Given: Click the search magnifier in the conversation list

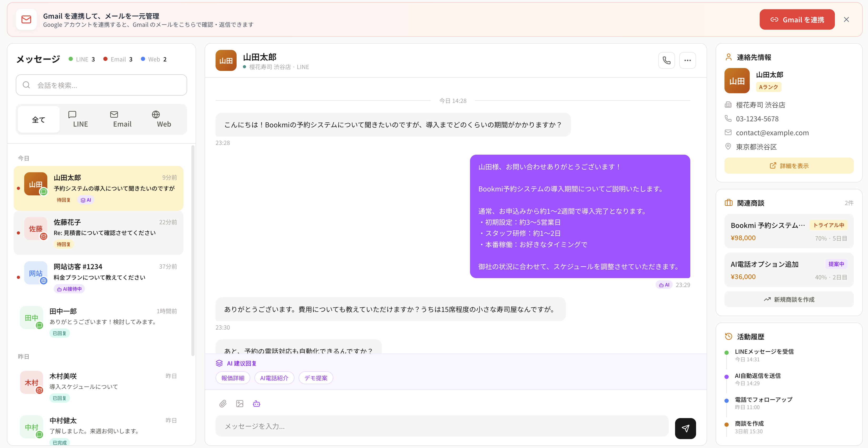Looking at the screenshot, I should point(26,85).
